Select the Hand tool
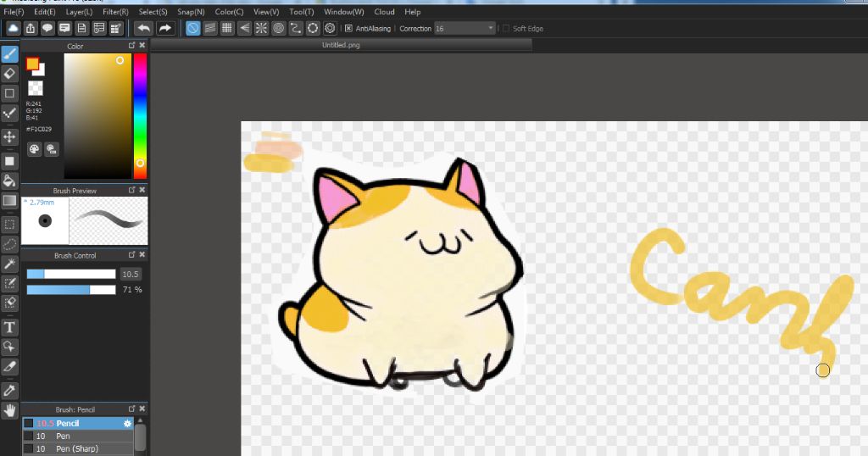868x456 pixels. point(9,410)
